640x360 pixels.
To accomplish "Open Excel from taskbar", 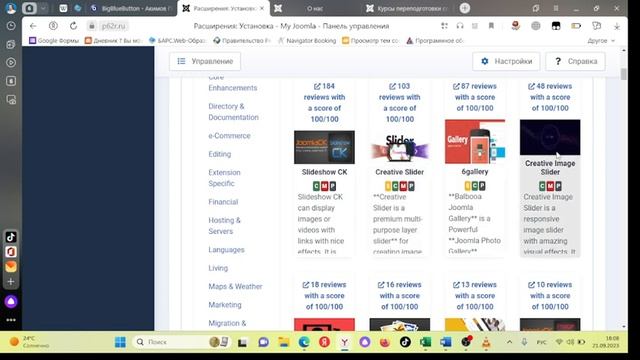I will [x=425, y=342].
